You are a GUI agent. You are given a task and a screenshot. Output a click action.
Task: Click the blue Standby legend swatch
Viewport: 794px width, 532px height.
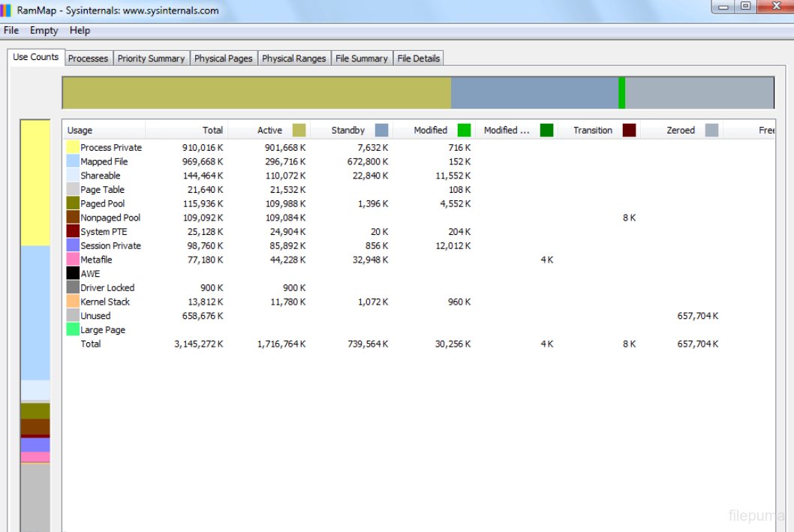tap(383, 129)
